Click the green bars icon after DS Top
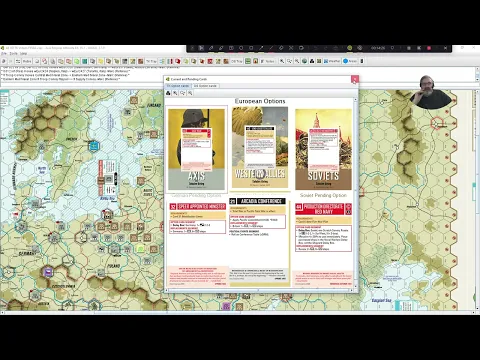This screenshot has height=360, width=480. click(248, 61)
